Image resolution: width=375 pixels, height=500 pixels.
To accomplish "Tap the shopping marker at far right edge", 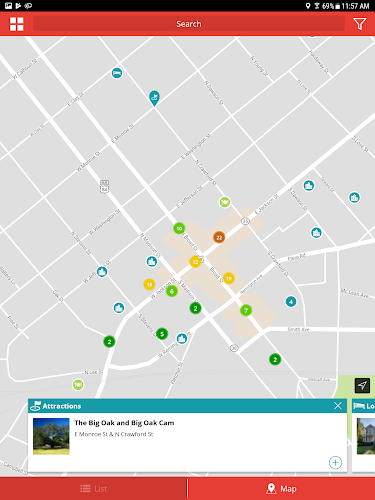I will pyautogui.click(x=354, y=197).
